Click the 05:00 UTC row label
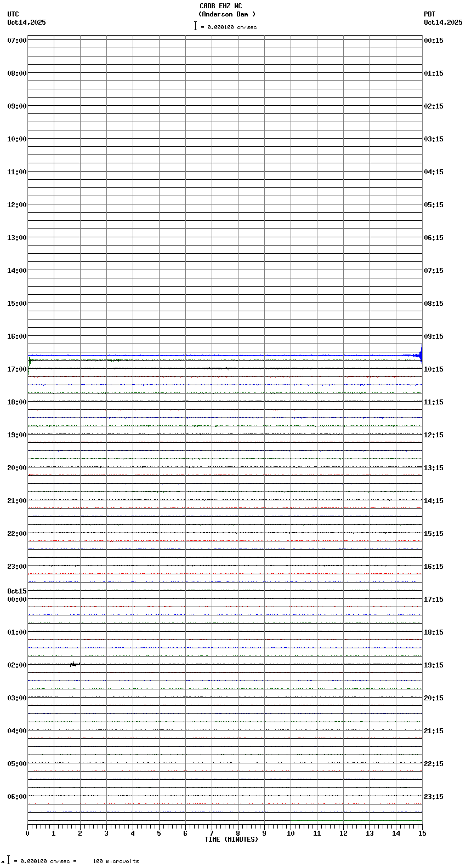 tap(17, 764)
